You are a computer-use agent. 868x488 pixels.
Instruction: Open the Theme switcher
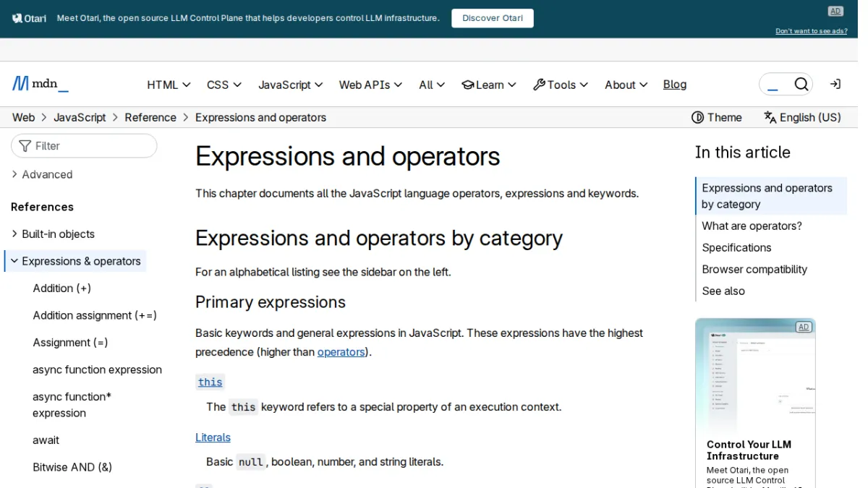click(717, 117)
